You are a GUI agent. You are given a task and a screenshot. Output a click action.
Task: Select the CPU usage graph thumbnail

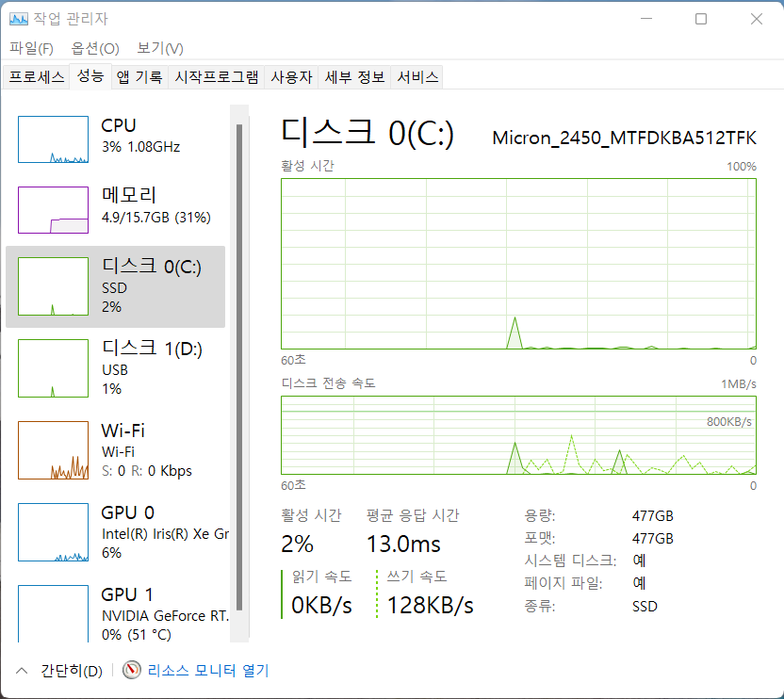[x=53, y=139]
